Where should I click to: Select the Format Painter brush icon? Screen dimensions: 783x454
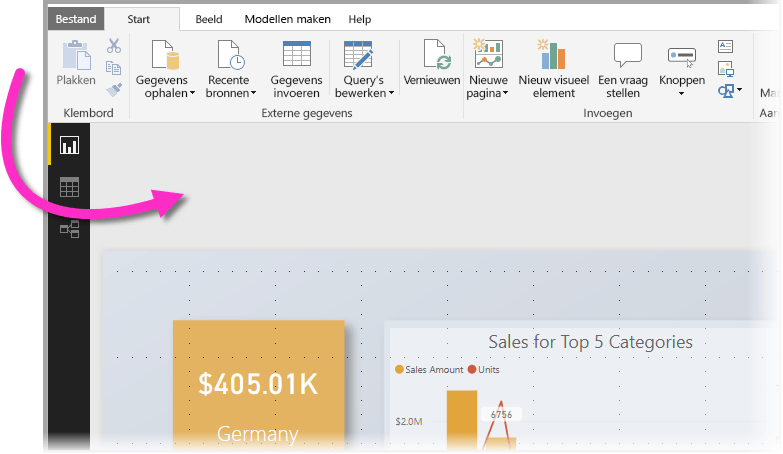pyautogui.click(x=114, y=89)
